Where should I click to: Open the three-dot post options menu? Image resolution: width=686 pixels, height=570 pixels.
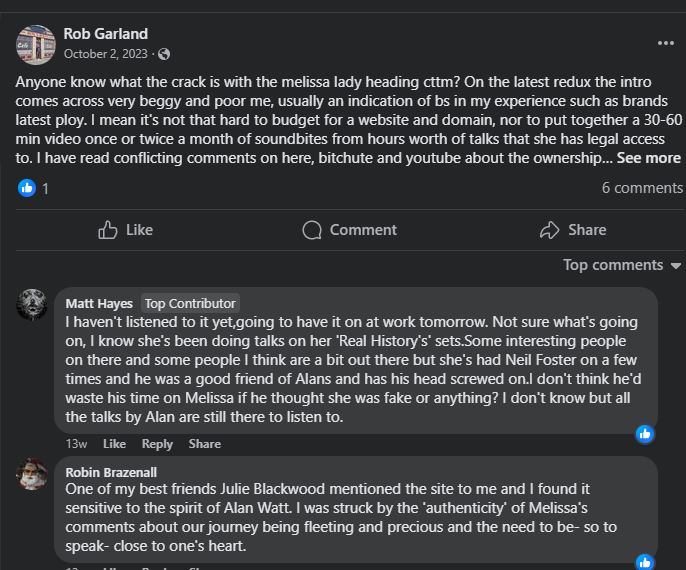pyautogui.click(x=665, y=43)
